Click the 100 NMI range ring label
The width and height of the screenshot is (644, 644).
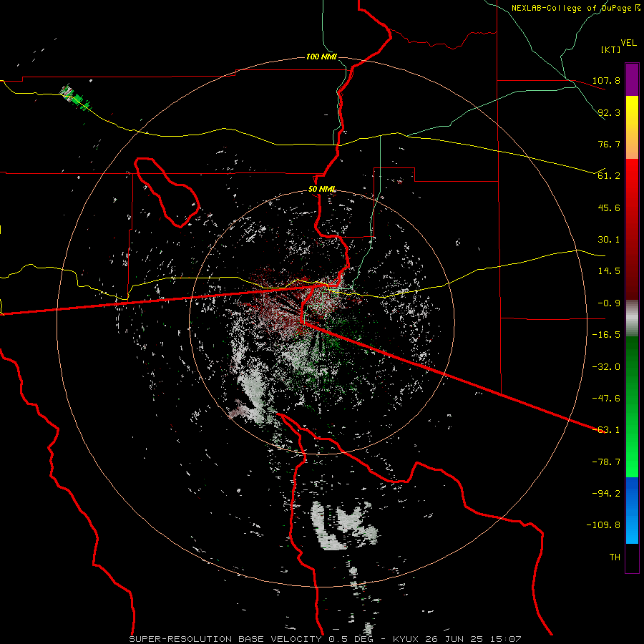321,57
